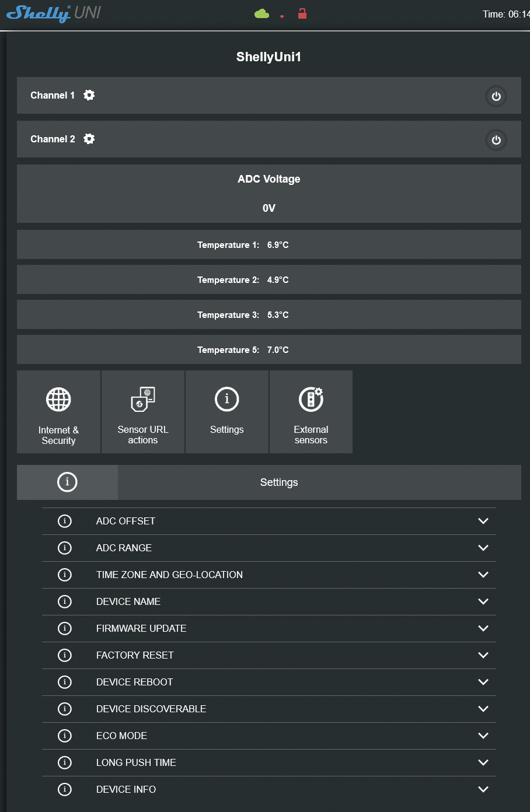Image resolution: width=530 pixels, height=812 pixels.
Task: Expand ECO MODE chevron
Action: [x=483, y=736]
